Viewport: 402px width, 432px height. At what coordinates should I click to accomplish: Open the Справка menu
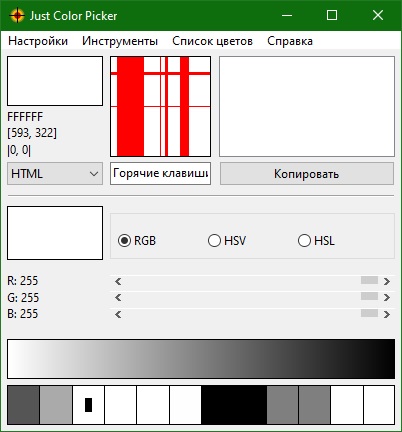290,41
